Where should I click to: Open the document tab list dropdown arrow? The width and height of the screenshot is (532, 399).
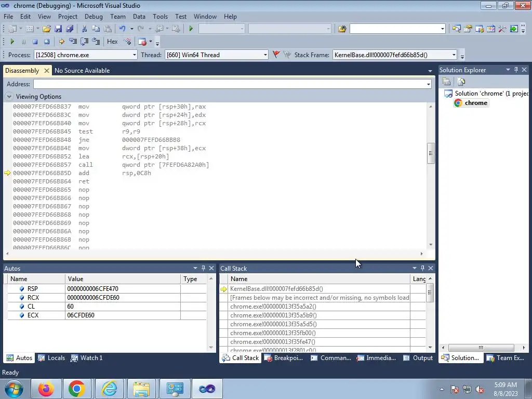(430, 71)
